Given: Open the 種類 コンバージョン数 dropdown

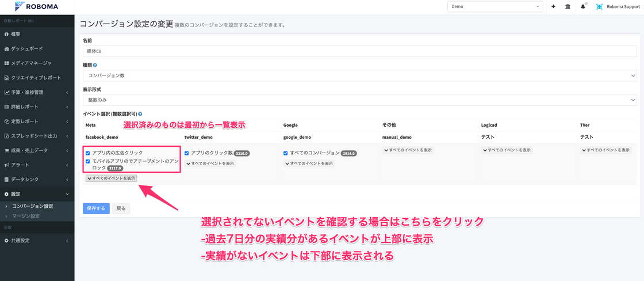Looking at the screenshot, I should (x=360, y=75).
